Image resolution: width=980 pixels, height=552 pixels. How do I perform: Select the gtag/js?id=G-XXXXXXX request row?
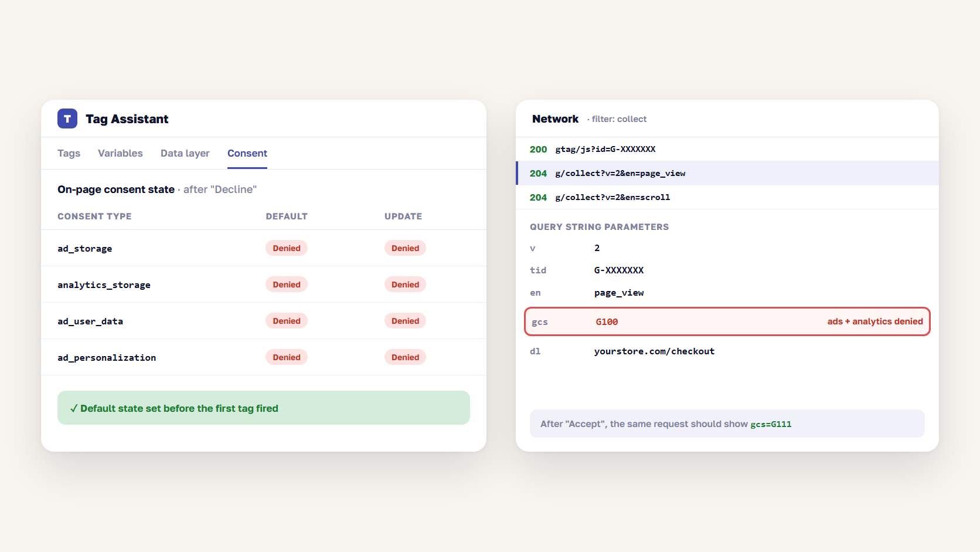[x=727, y=149]
